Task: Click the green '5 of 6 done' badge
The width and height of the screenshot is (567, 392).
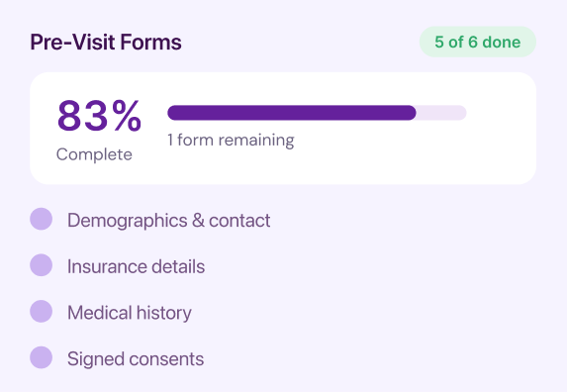Action: 478,42
